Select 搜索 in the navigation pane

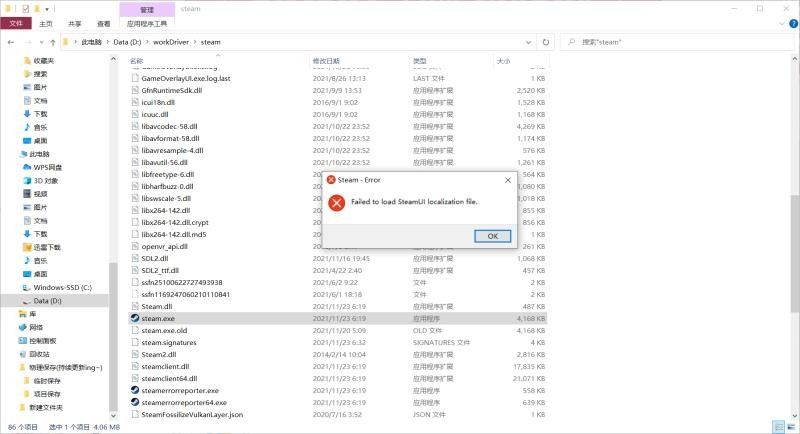click(40, 74)
